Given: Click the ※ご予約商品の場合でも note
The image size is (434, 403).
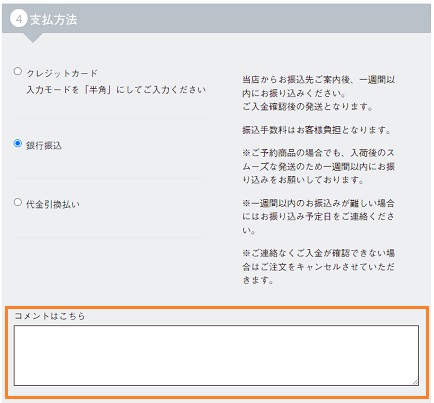Looking at the screenshot, I should tap(318, 166).
